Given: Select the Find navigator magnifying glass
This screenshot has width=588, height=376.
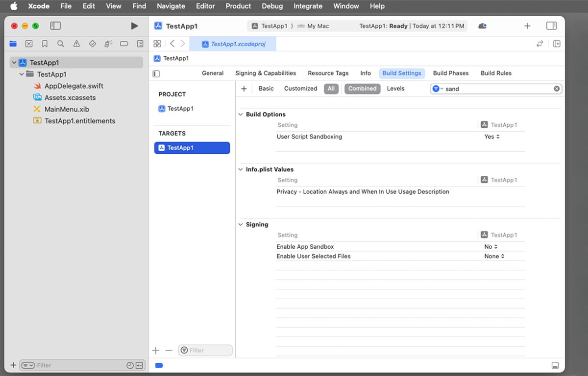Looking at the screenshot, I should (x=60, y=44).
